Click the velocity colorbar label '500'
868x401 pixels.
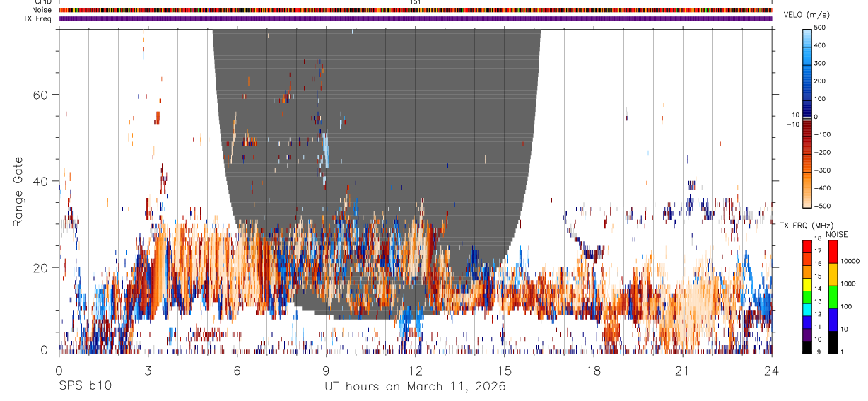(821, 28)
